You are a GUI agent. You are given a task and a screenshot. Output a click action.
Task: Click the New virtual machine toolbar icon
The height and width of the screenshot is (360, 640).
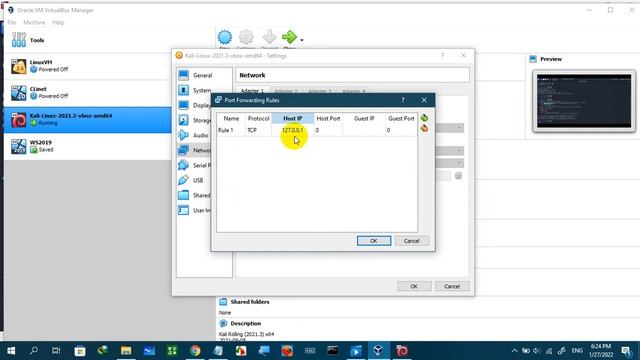[x=224, y=38]
